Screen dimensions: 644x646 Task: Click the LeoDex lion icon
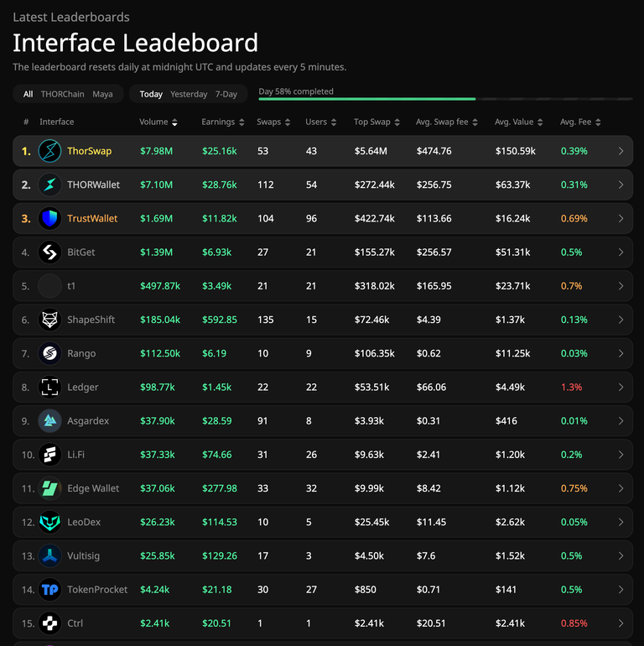[x=49, y=522]
